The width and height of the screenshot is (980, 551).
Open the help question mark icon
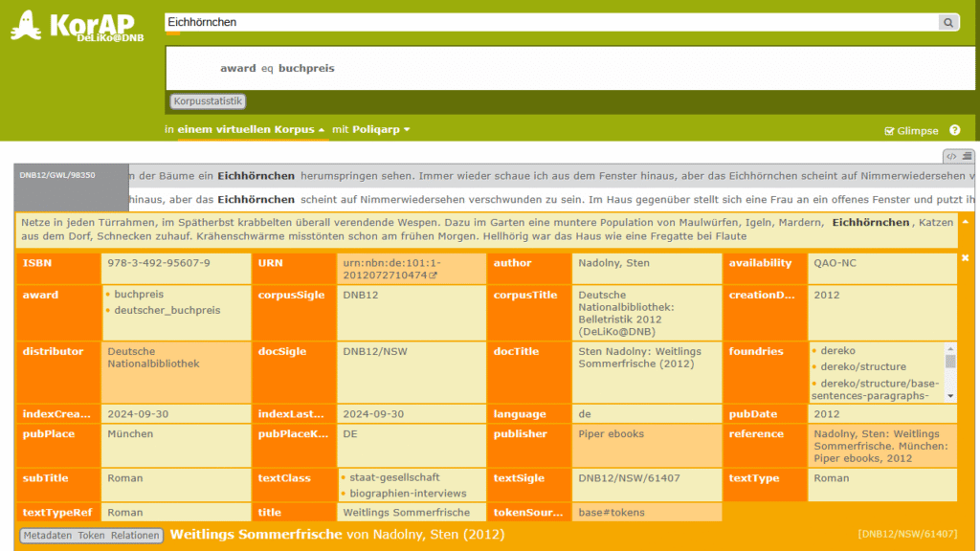pyautogui.click(x=954, y=130)
